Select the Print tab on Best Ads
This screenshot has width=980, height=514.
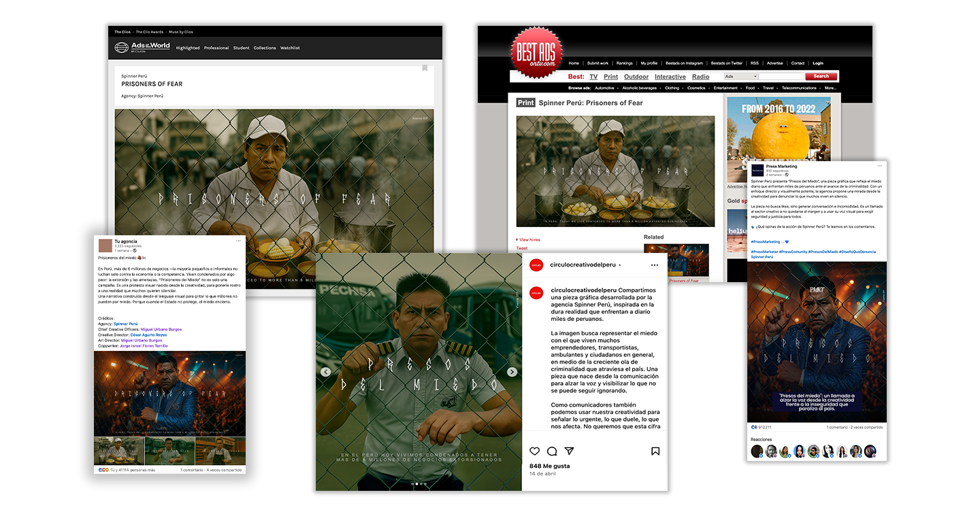click(x=610, y=77)
